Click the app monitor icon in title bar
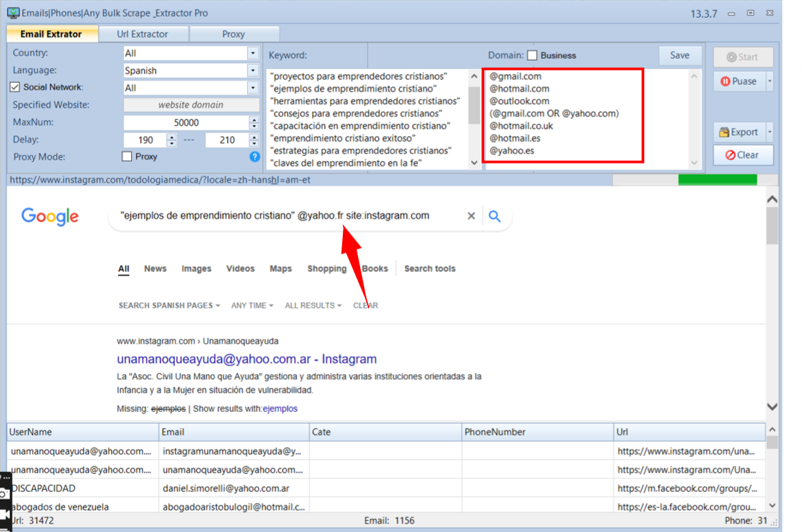Viewport: 803px width, 532px height. coord(13,13)
